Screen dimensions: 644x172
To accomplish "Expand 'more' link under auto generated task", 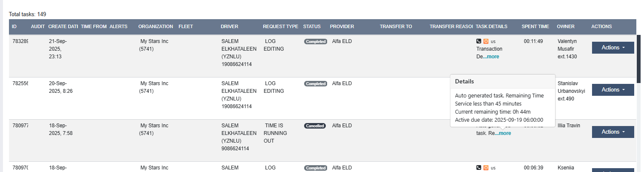I will tap(505, 133).
